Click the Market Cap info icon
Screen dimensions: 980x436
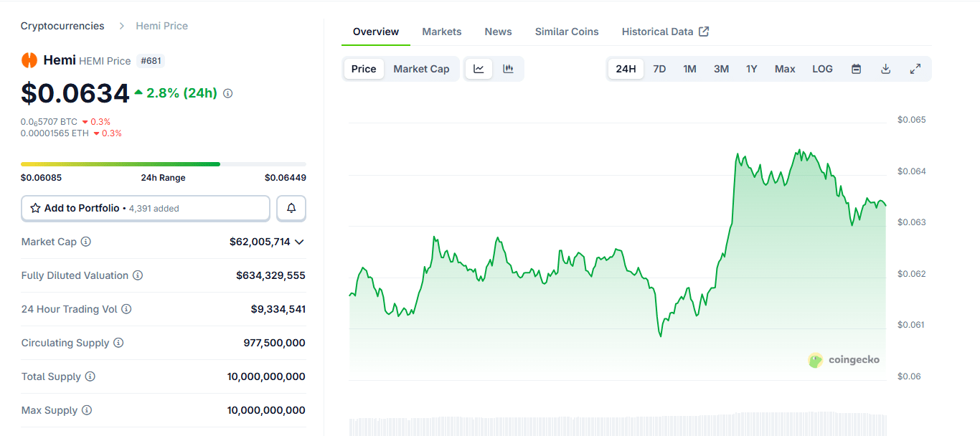(x=86, y=242)
